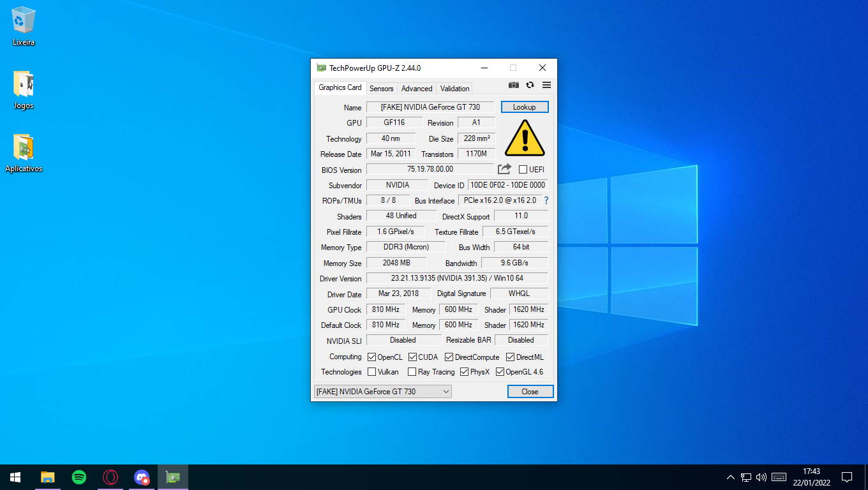The image size is (868, 490).
Task: Toggle the PhysX checkbox
Action: tap(464, 372)
